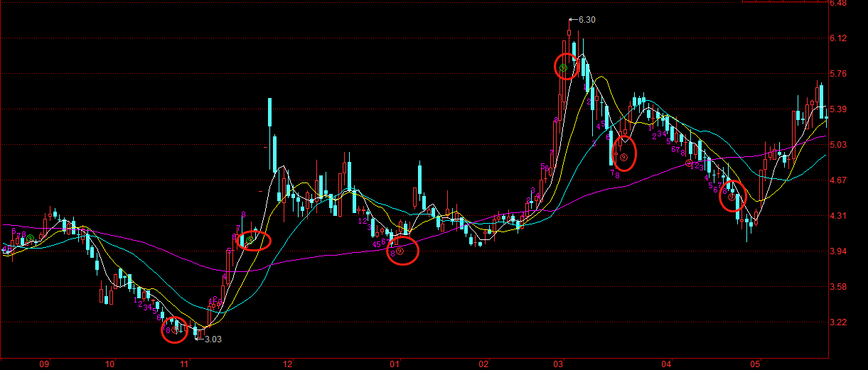Click the uncircled magenta 9 marker in early April
The height and width of the screenshot is (370, 868).
click(x=688, y=163)
